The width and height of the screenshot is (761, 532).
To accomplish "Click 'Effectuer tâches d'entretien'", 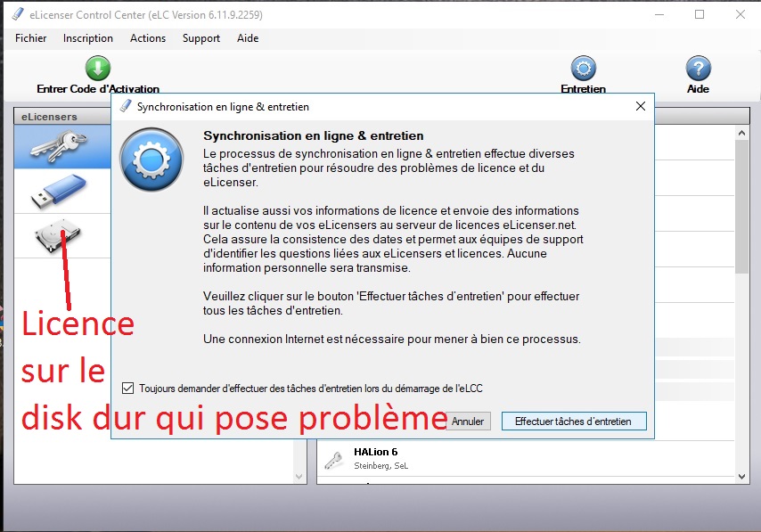I will click(x=574, y=420).
